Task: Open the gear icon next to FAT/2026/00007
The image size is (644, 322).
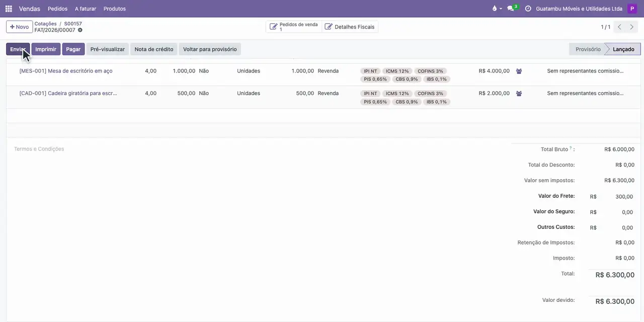Action: click(80, 30)
